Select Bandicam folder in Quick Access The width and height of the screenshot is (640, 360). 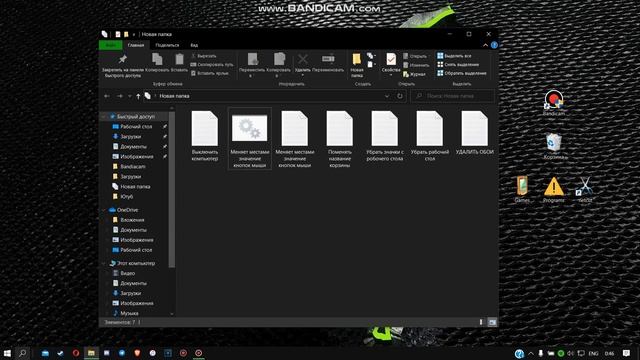(x=129, y=167)
